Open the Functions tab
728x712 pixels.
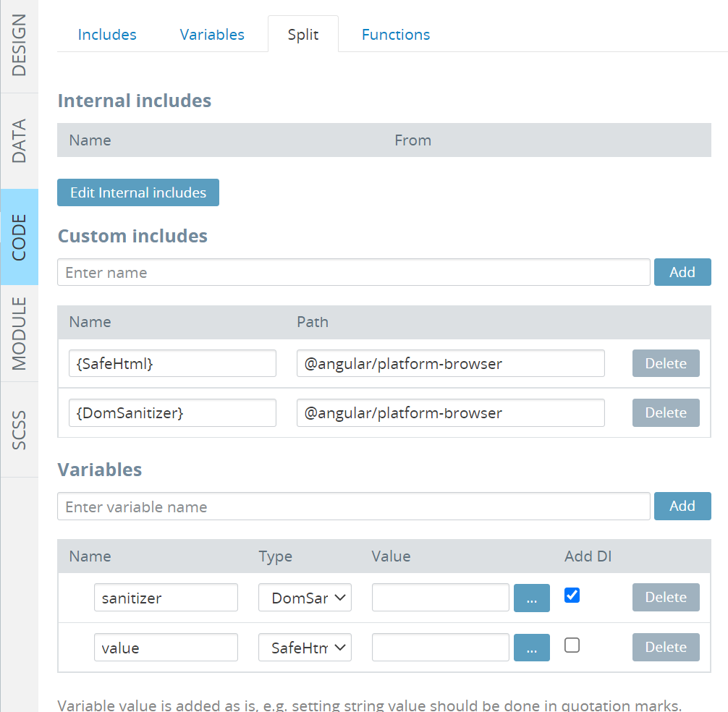(396, 35)
